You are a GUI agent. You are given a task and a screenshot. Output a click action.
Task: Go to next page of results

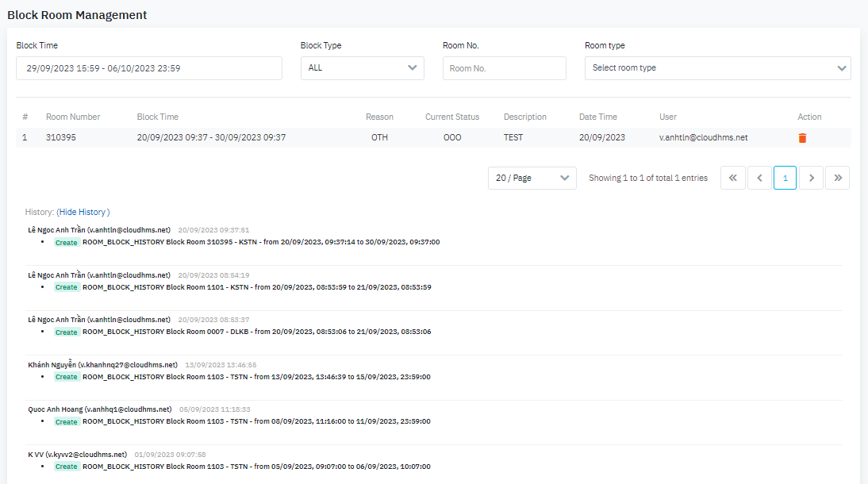811,179
